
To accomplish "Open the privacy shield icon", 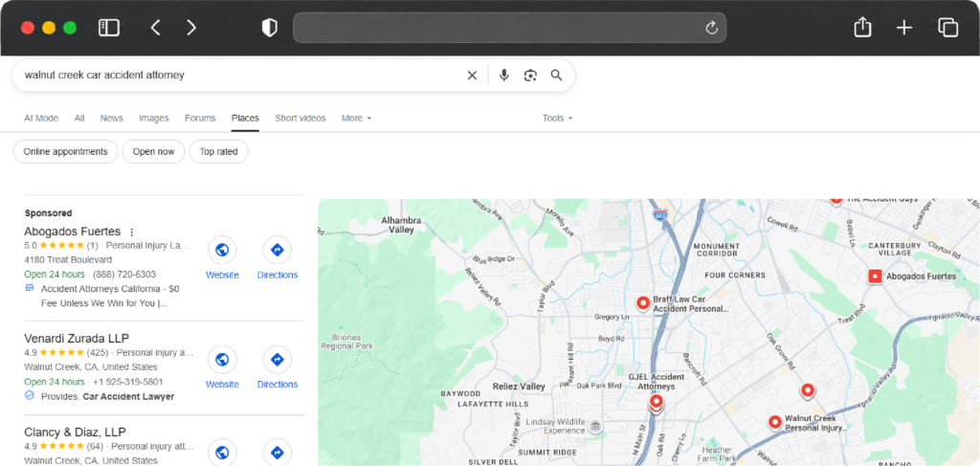I will coord(269,28).
